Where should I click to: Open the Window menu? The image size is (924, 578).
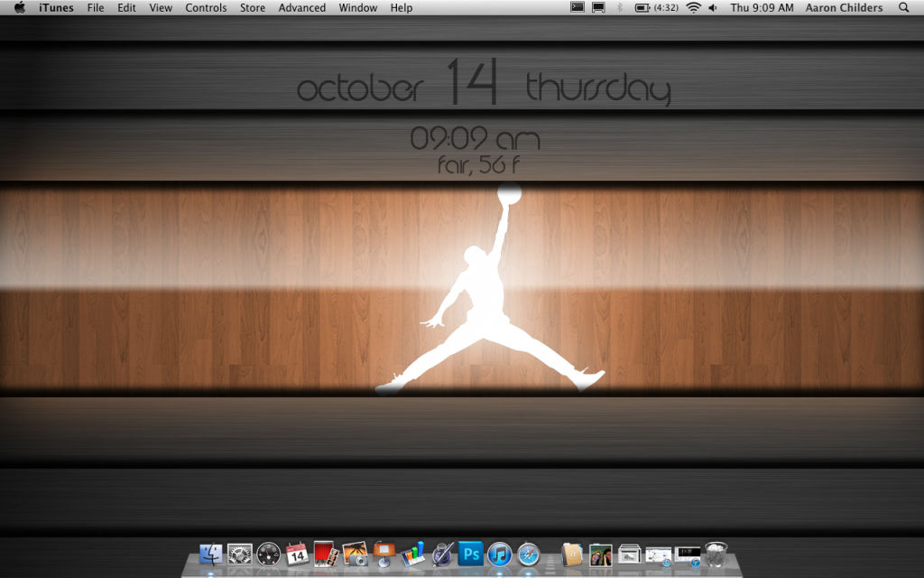[357, 7]
